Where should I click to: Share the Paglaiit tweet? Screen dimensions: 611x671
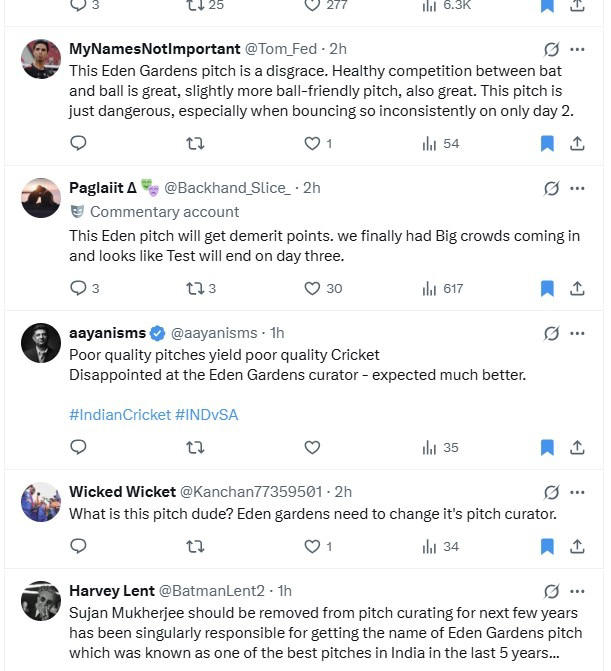point(577,288)
